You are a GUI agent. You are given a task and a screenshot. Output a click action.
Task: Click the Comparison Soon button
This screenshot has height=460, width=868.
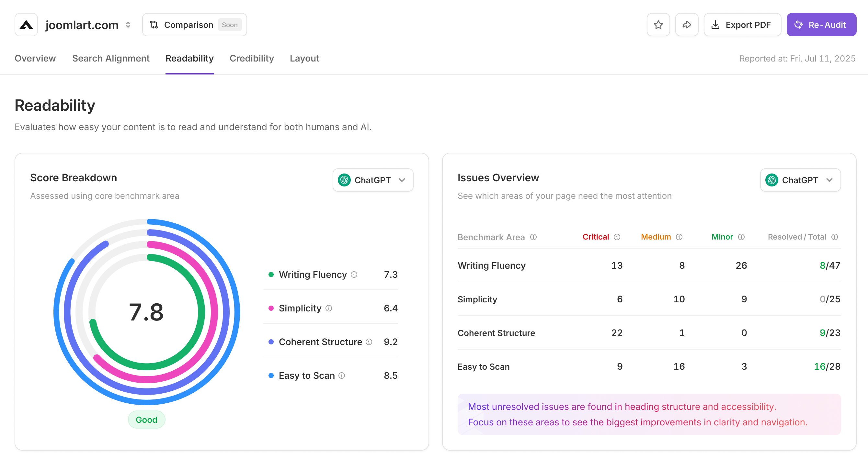pos(194,25)
